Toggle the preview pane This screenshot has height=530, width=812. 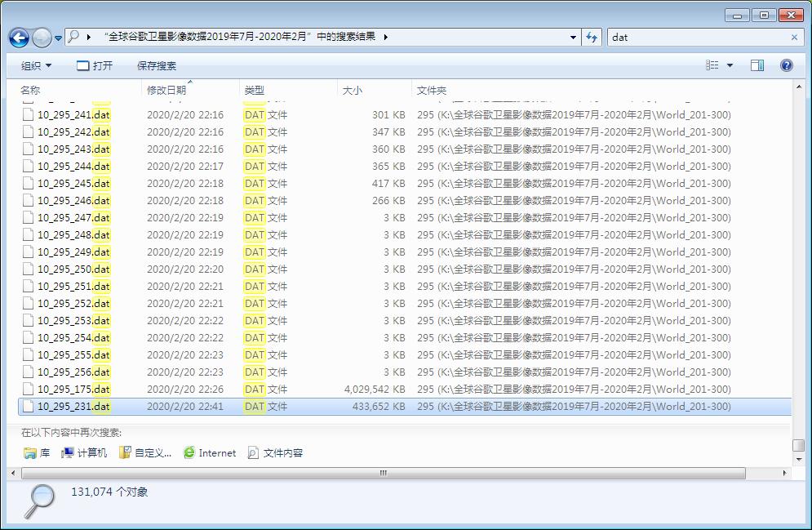click(x=757, y=65)
